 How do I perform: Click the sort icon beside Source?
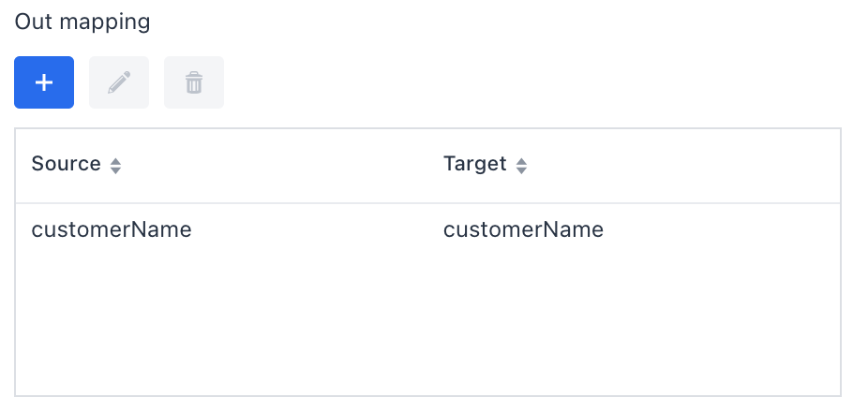tap(115, 166)
